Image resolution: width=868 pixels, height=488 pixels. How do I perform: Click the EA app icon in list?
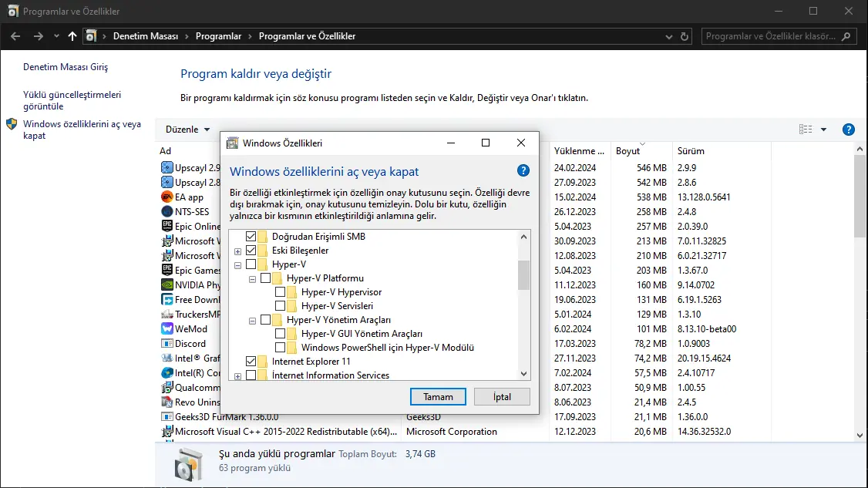(x=167, y=197)
